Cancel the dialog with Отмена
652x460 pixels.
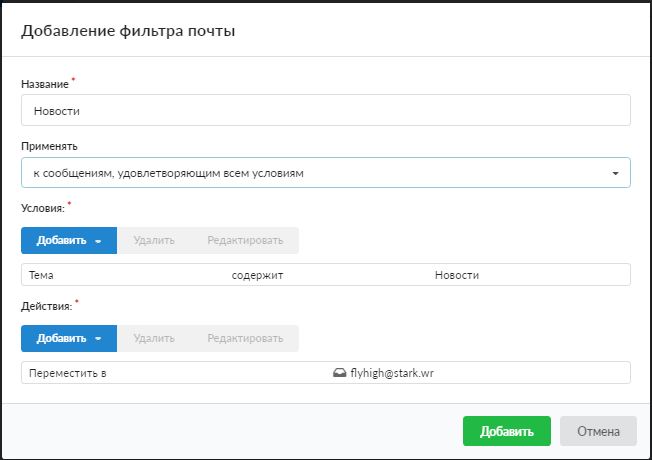tap(598, 431)
